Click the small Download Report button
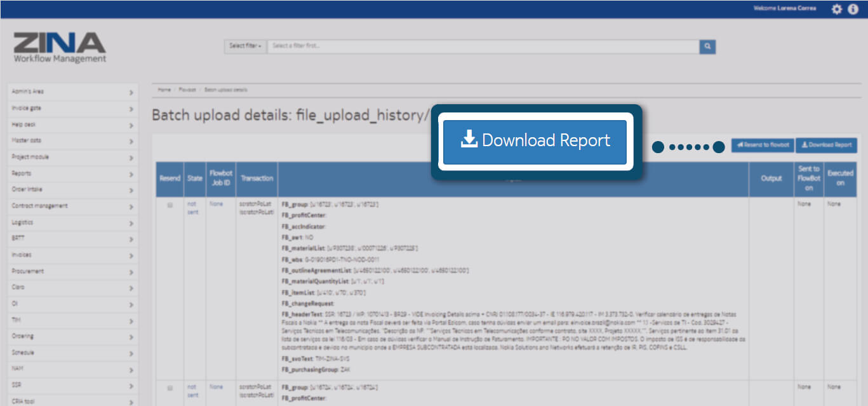868x406 pixels. [x=826, y=145]
